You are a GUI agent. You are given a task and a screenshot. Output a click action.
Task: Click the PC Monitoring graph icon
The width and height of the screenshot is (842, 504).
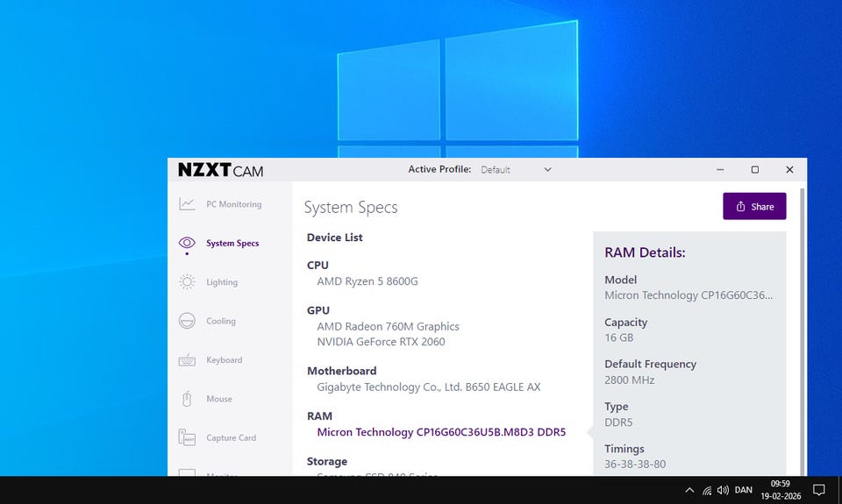tap(187, 204)
